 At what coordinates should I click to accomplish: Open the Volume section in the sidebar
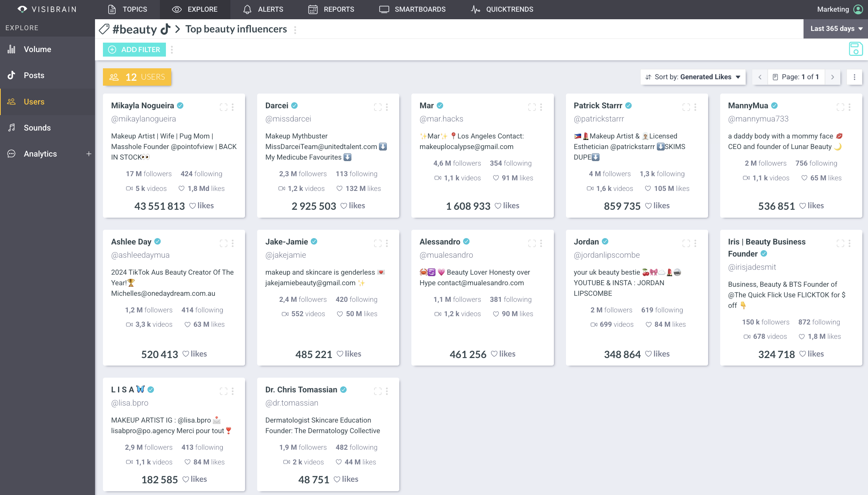pyautogui.click(x=37, y=49)
